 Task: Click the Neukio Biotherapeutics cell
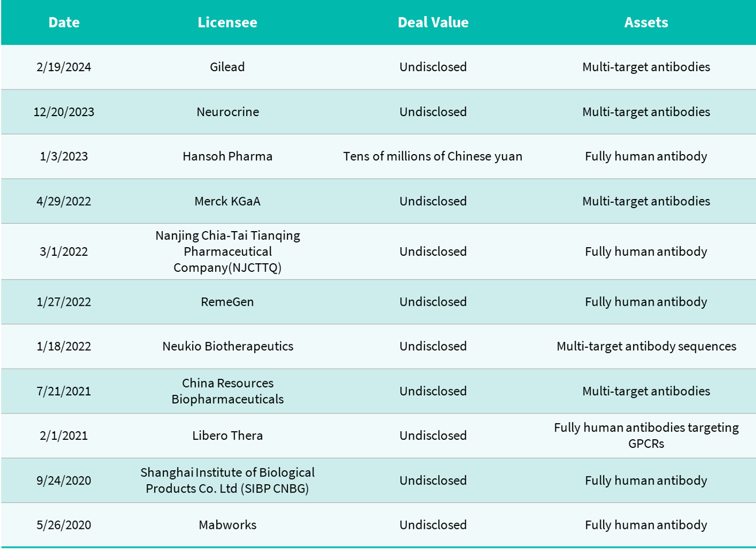click(x=228, y=346)
